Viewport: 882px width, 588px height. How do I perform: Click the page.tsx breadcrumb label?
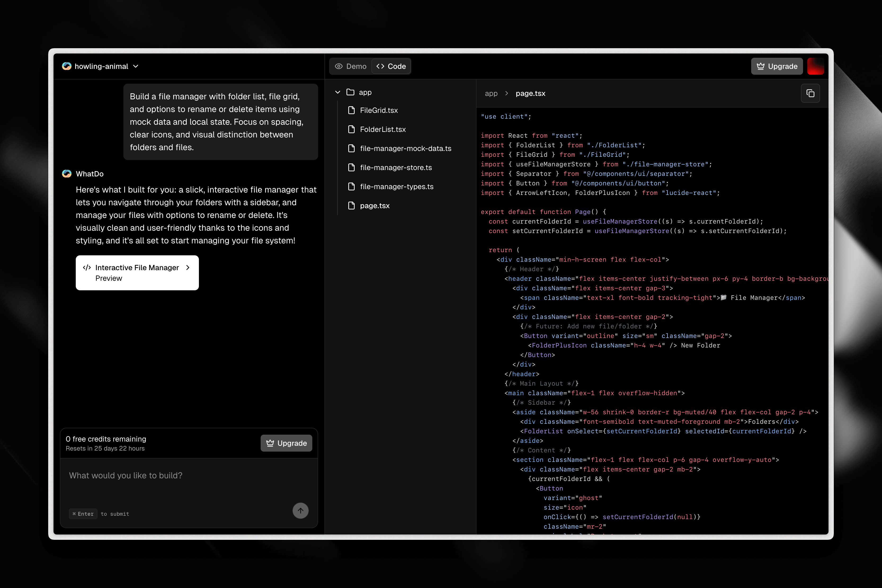[x=530, y=93]
